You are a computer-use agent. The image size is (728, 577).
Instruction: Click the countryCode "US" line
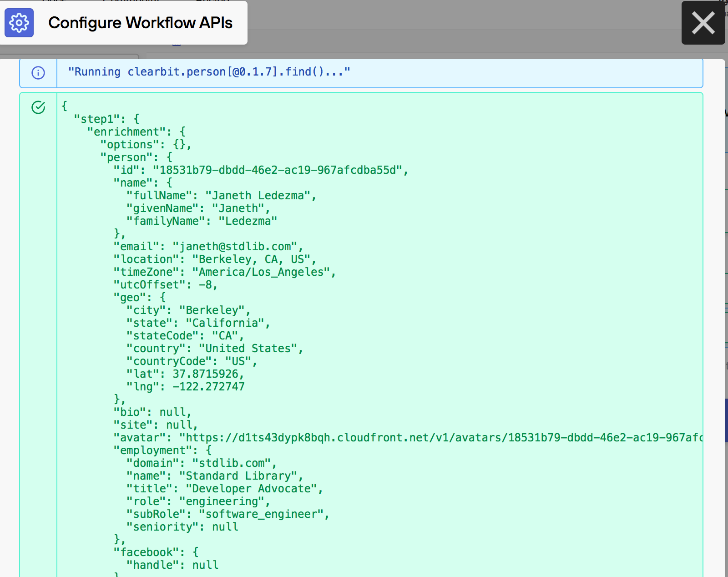[192, 361]
